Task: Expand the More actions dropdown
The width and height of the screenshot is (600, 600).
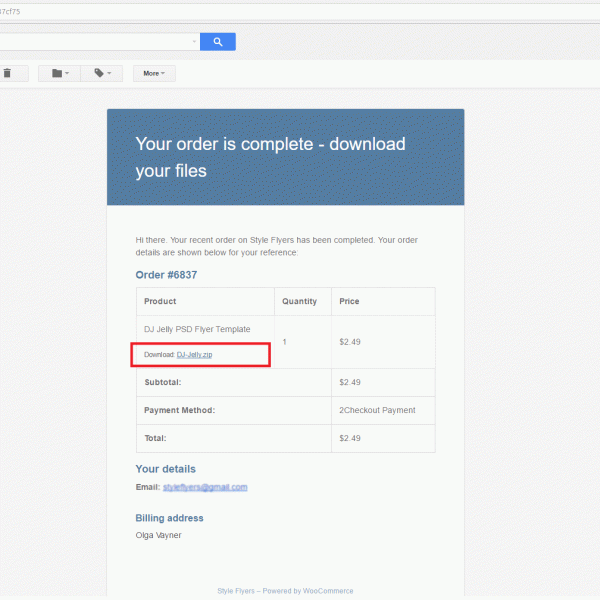Action: (x=154, y=73)
